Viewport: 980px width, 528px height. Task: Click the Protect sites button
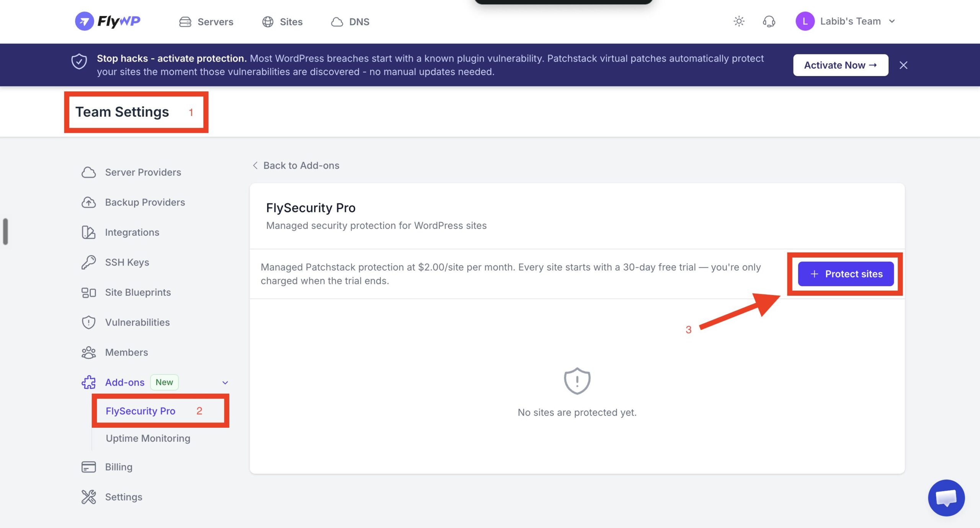(x=846, y=274)
